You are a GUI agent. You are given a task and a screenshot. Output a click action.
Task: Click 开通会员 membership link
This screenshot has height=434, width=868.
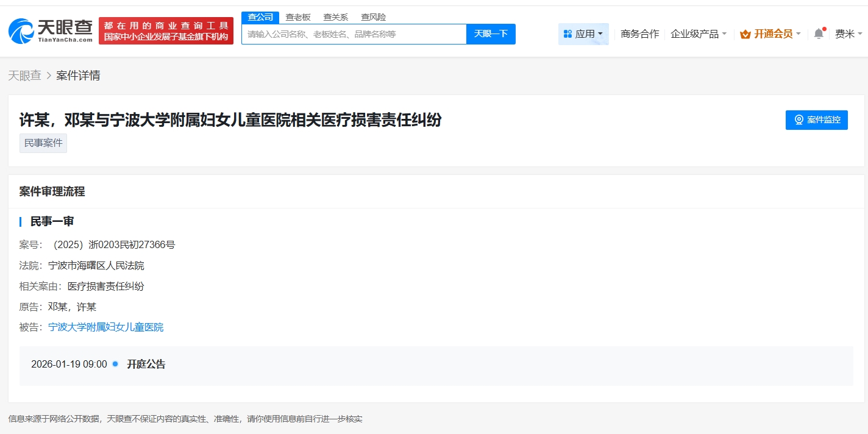click(773, 34)
